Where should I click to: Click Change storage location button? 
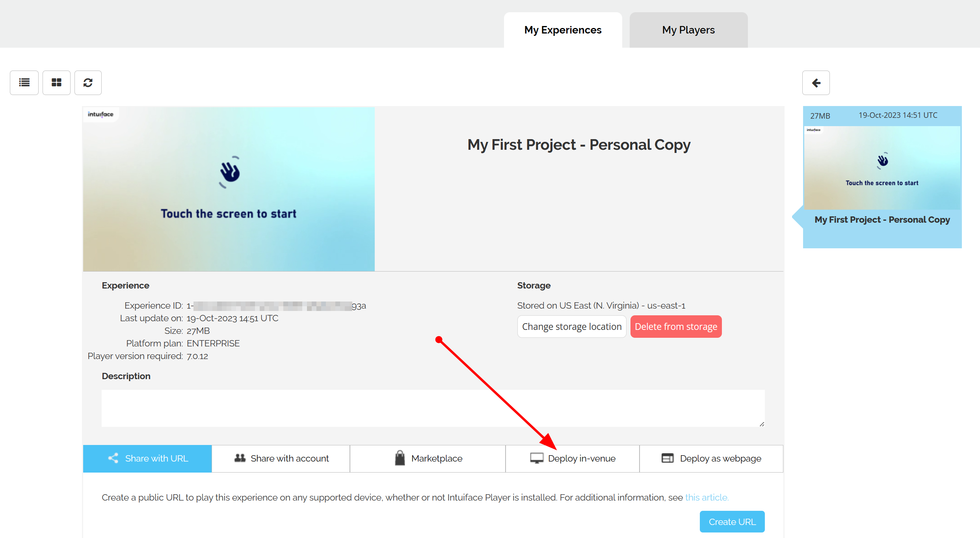tap(572, 326)
